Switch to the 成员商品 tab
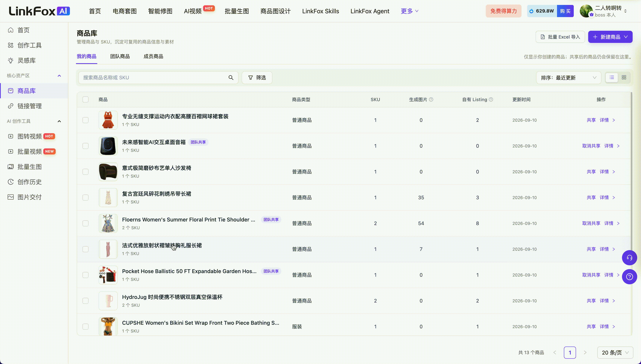641x364 pixels. point(153,57)
